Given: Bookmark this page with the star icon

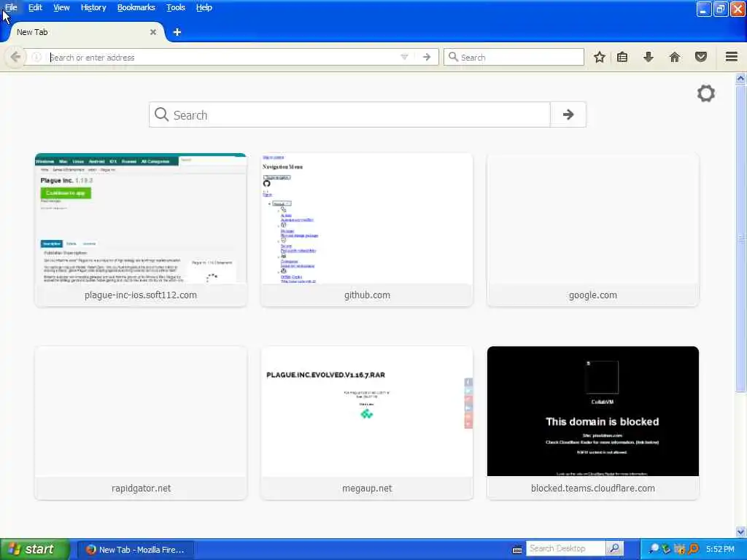Looking at the screenshot, I should point(600,57).
